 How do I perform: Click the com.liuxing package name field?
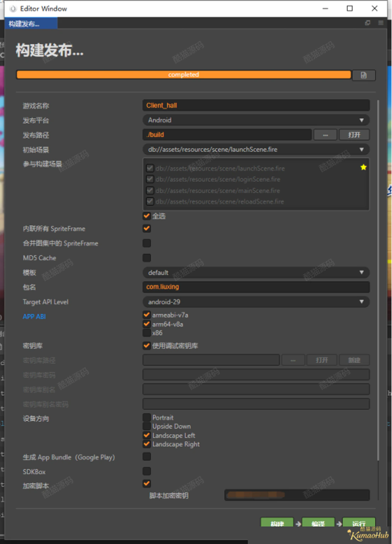[256, 287]
